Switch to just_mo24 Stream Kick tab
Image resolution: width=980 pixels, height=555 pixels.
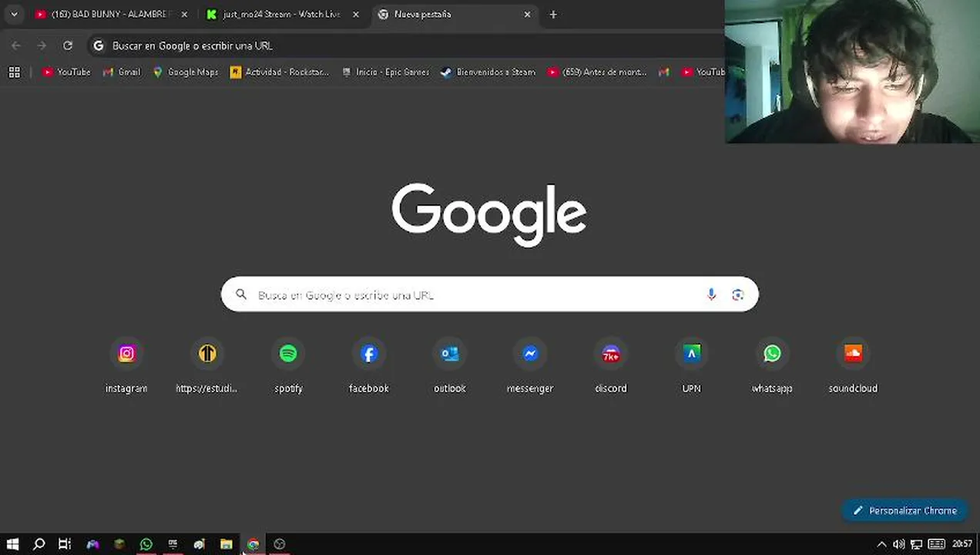tap(281, 14)
